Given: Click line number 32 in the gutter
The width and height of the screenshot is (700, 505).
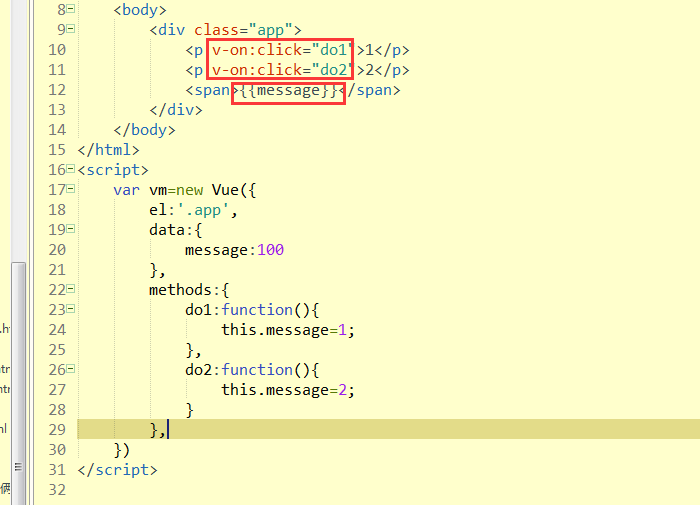Looking at the screenshot, I should pyautogui.click(x=57, y=490).
